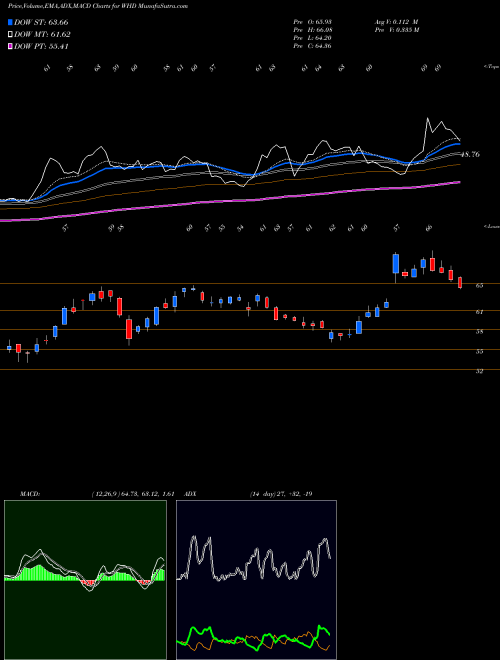The width and height of the screenshot is (500, 660).
Task: Click the '<Lows' marker label
Action: pyautogui.click(x=491, y=226)
